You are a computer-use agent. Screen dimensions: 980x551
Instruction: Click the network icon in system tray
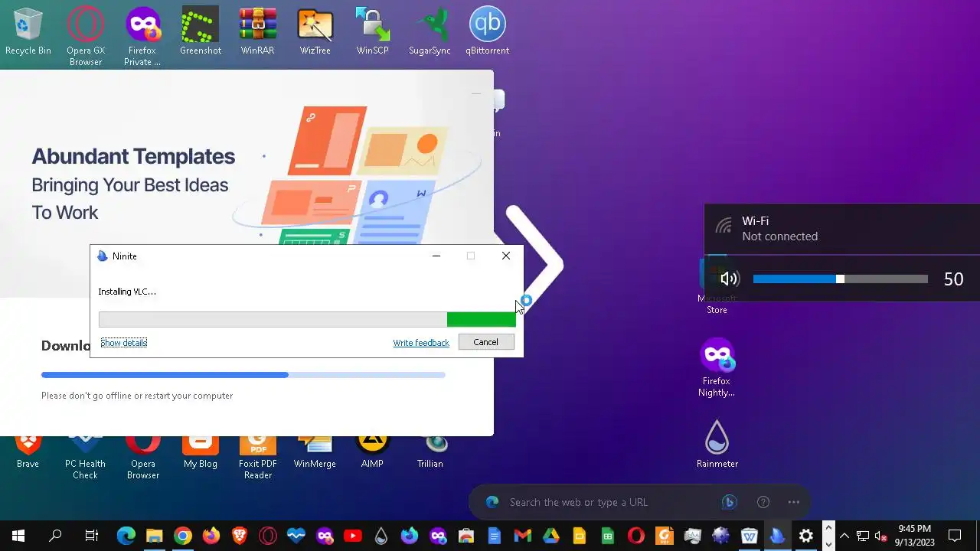point(863,536)
